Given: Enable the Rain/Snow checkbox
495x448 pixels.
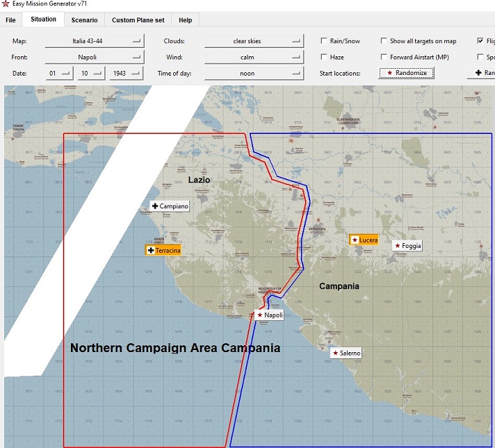Looking at the screenshot, I should click(323, 41).
